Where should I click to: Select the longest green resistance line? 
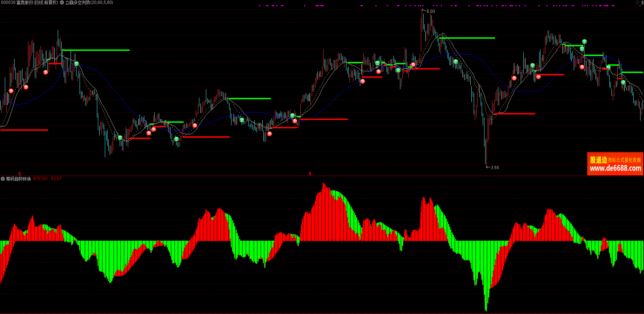tap(96, 50)
